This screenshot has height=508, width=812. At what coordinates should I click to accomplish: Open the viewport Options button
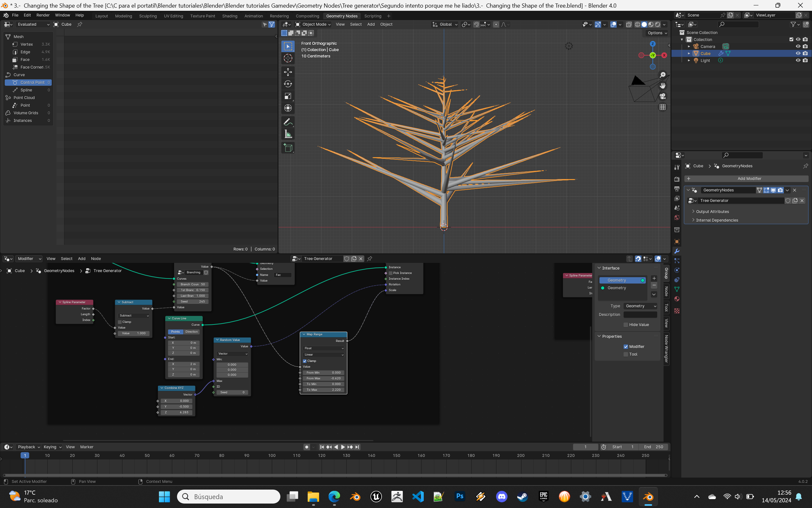pyautogui.click(x=657, y=33)
